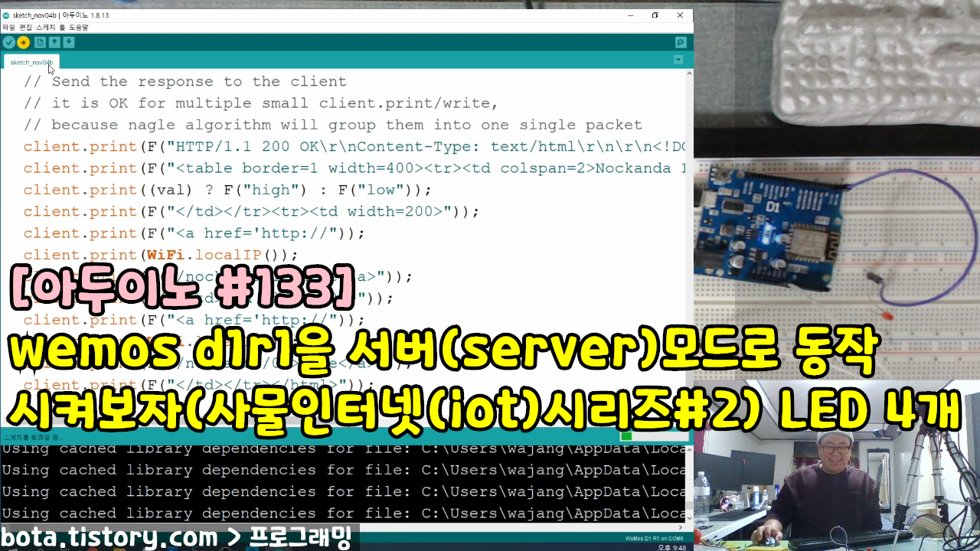
Task: Create a new sketch with New icon
Action: (x=41, y=43)
